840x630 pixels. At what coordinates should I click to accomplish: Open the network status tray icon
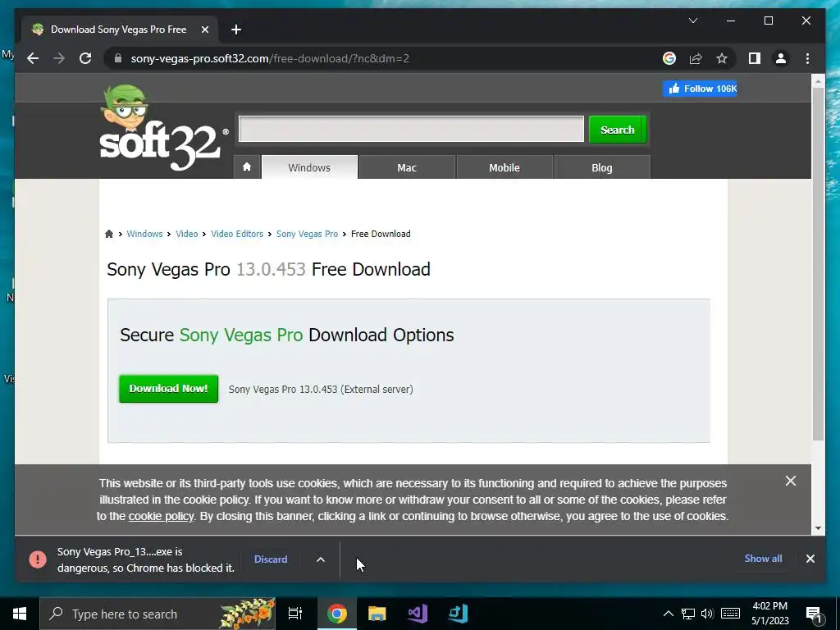[688, 614]
